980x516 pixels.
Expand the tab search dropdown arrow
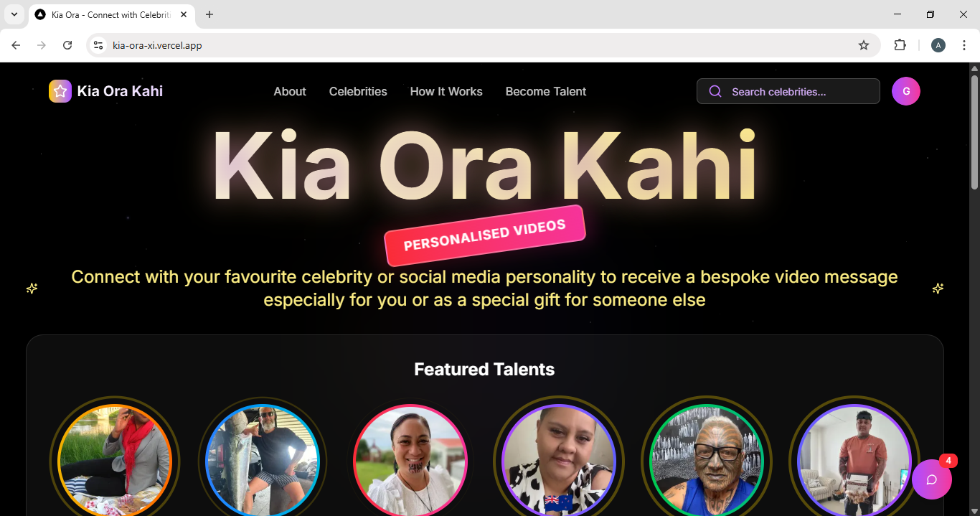(x=14, y=14)
